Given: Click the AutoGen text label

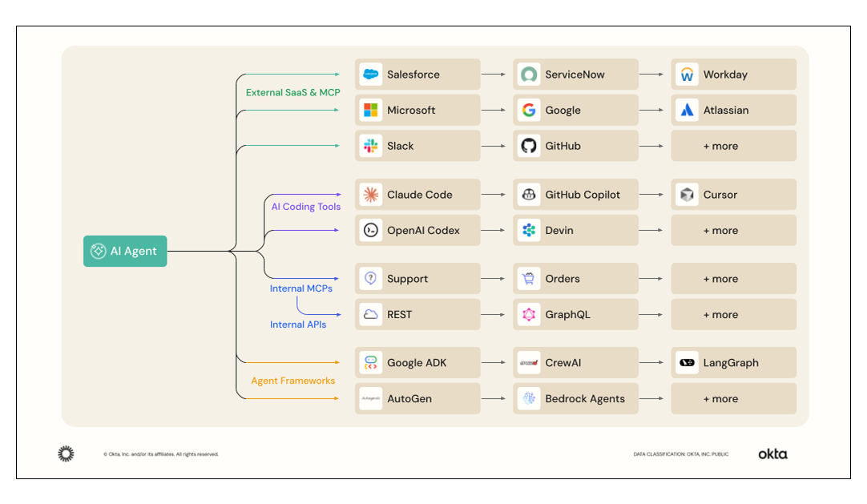Looking at the screenshot, I should (x=409, y=399).
